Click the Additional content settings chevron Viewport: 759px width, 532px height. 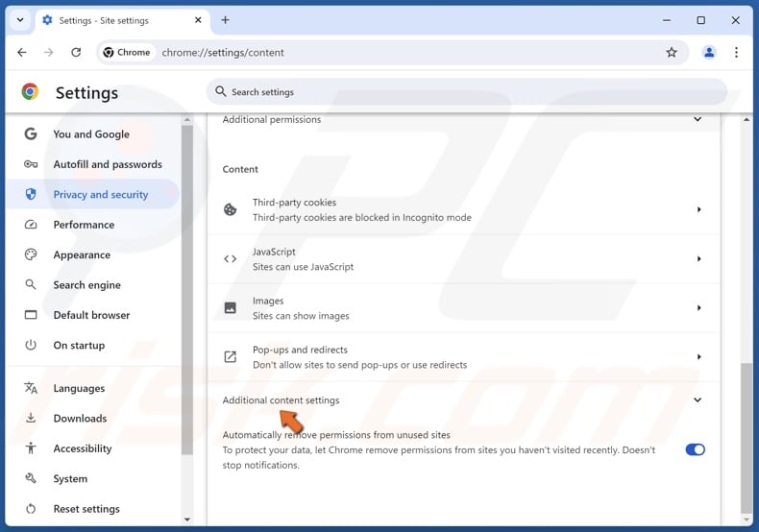[x=698, y=400]
